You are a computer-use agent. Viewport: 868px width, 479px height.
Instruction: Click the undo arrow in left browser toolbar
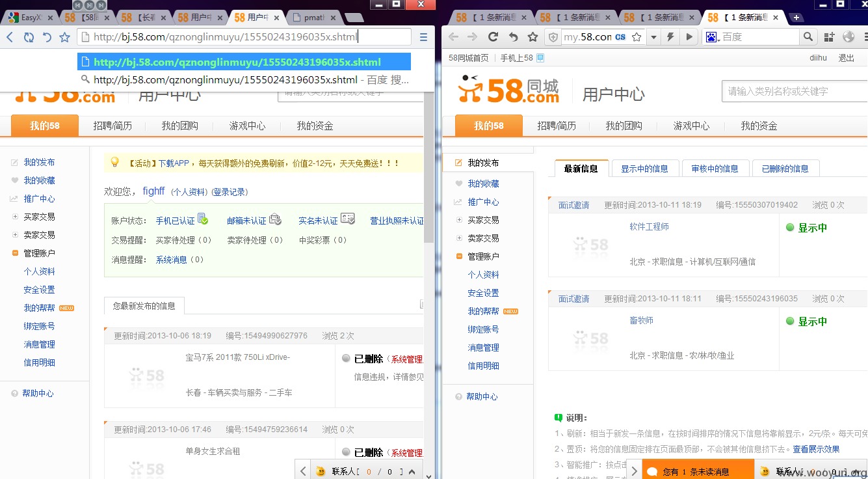(47, 37)
